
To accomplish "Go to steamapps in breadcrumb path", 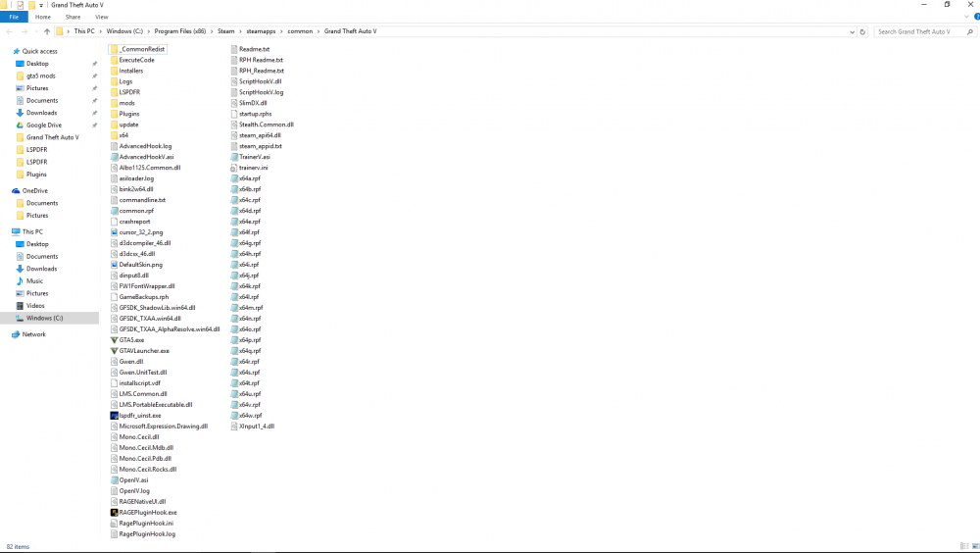I will coord(261,31).
